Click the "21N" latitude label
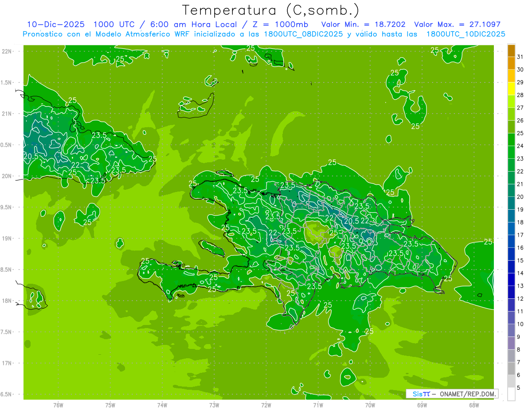 click(8, 114)
